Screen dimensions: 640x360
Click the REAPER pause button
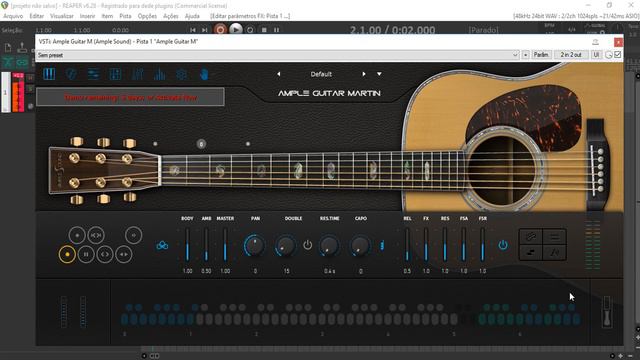tap(277, 30)
